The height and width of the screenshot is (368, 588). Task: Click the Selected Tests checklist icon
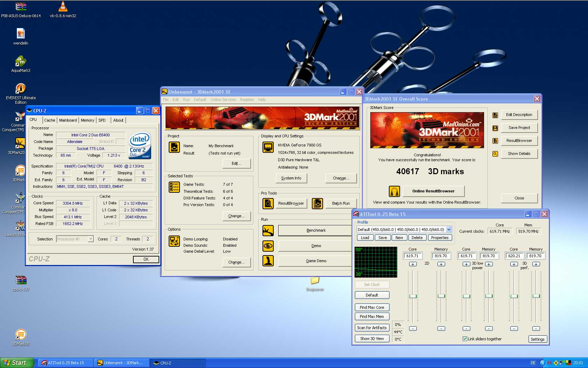tap(174, 187)
